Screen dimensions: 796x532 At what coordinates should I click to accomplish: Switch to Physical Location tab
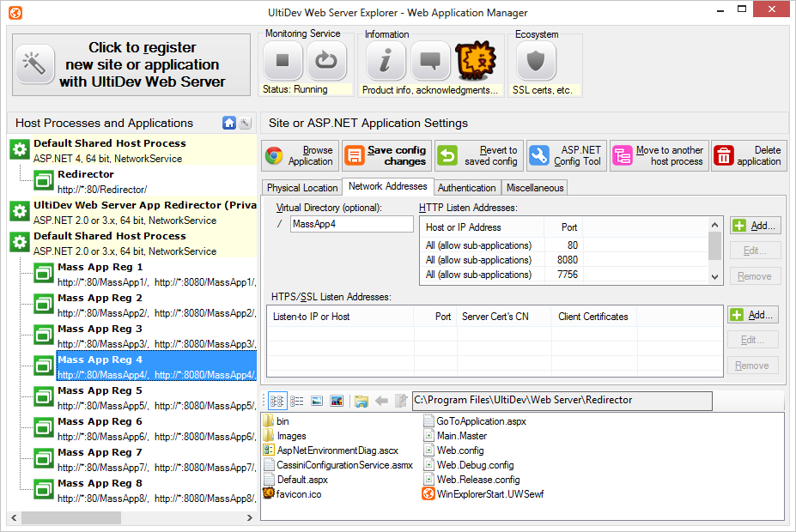[302, 188]
